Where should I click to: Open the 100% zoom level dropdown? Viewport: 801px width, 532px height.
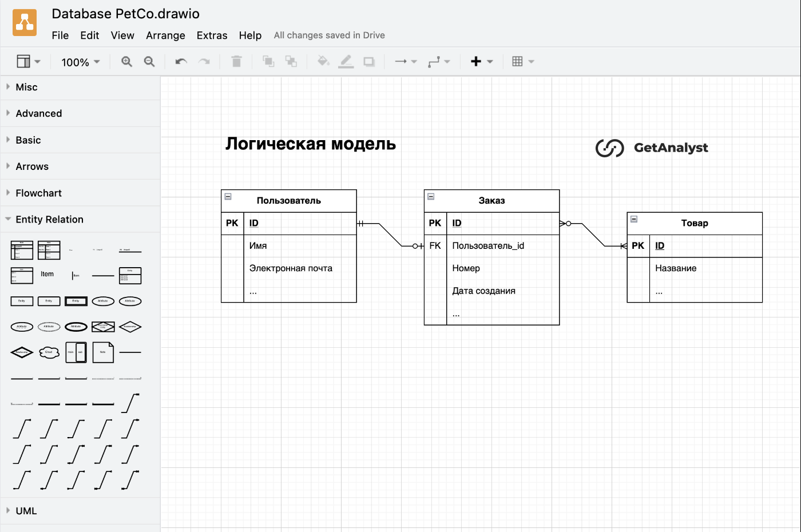[x=81, y=62]
